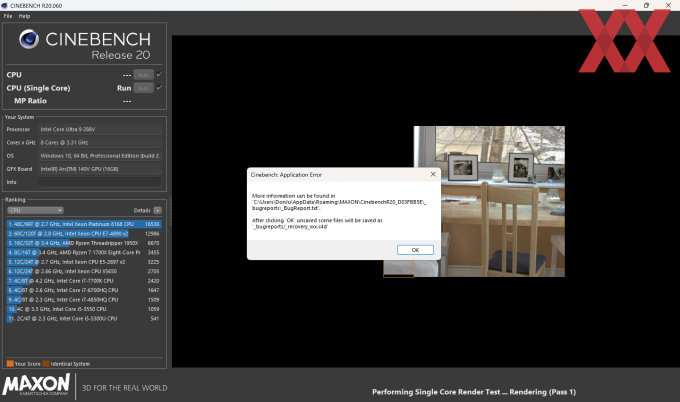
Task: Click the Run button for CPU (Single Core)
Action: [144, 88]
